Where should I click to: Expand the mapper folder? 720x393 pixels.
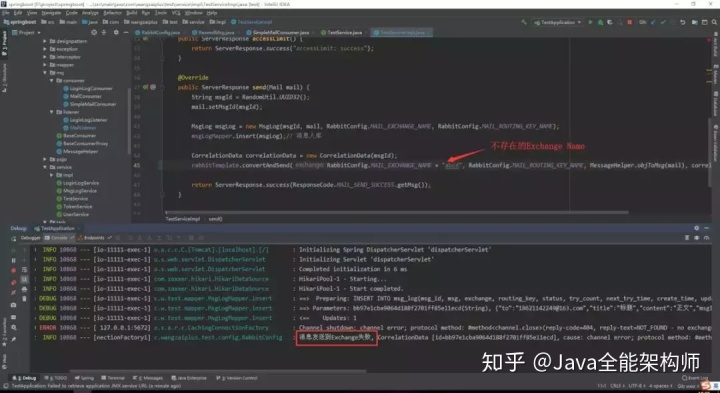[45, 65]
